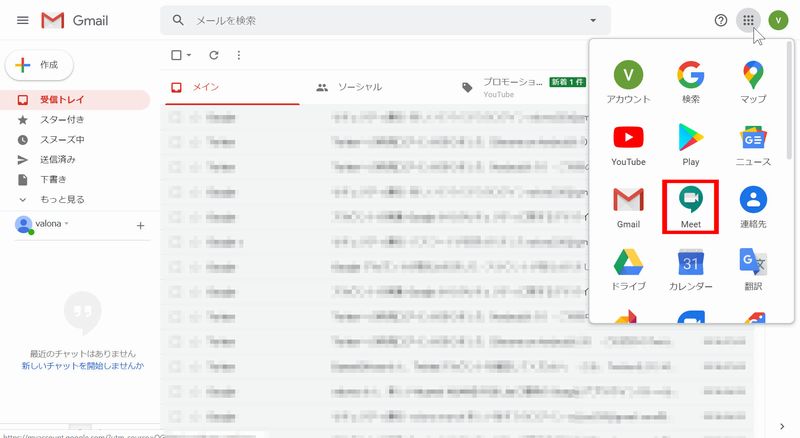This screenshot has width=800, height=438.
Task: Switch to the メイン tab
Action: 232,88
